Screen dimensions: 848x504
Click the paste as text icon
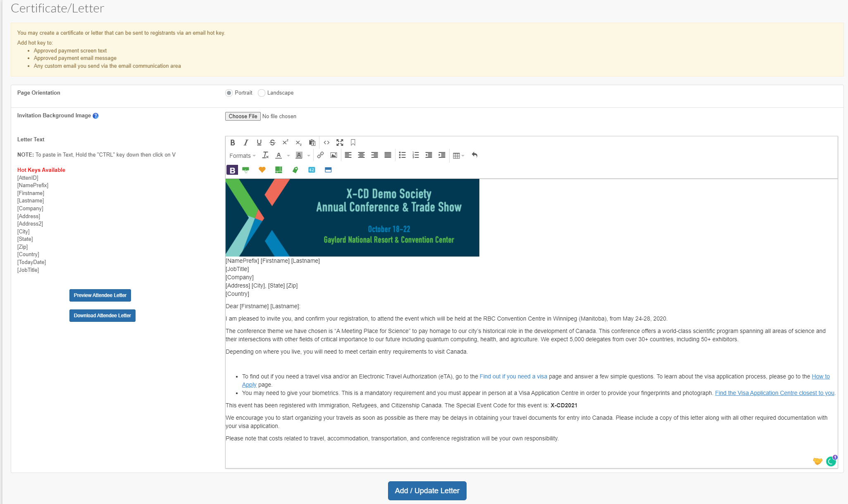tap(312, 143)
